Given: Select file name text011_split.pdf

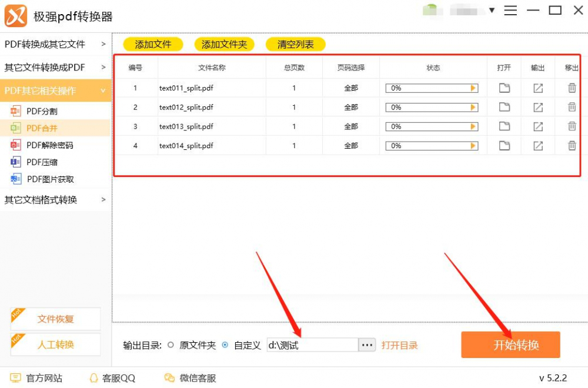Looking at the screenshot, I should 186,88.
